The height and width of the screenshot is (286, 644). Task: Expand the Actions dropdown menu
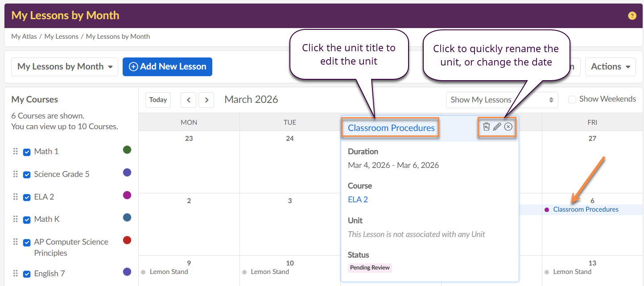coord(610,67)
